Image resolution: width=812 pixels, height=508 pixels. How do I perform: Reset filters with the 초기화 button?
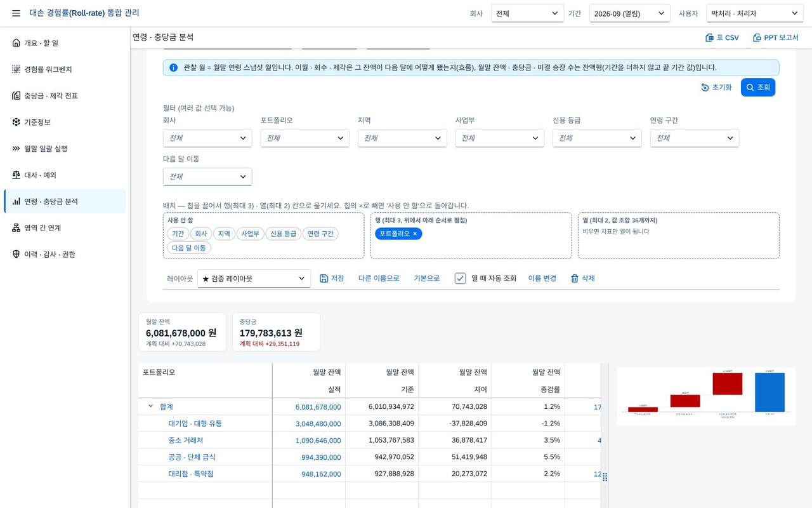[x=716, y=88]
